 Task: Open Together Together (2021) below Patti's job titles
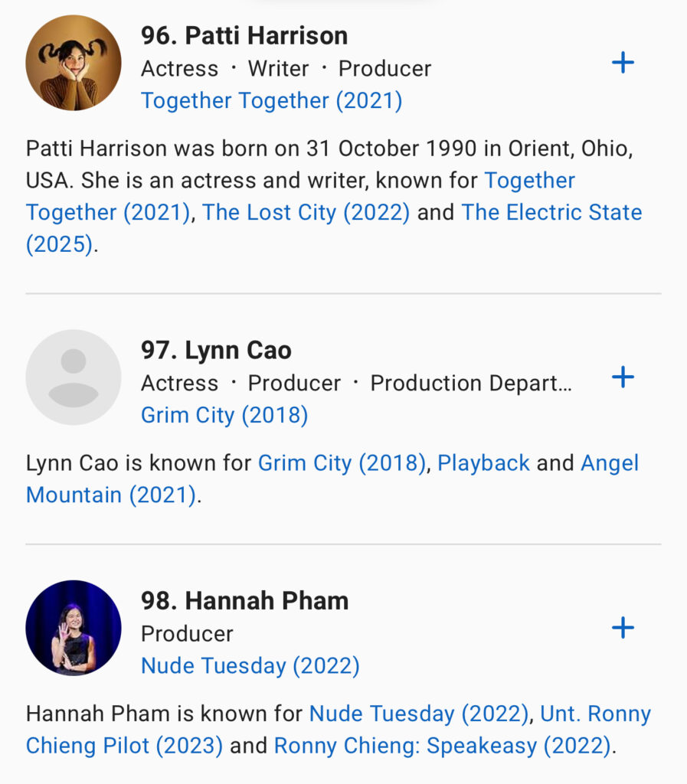pyautogui.click(x=271, y=101)
